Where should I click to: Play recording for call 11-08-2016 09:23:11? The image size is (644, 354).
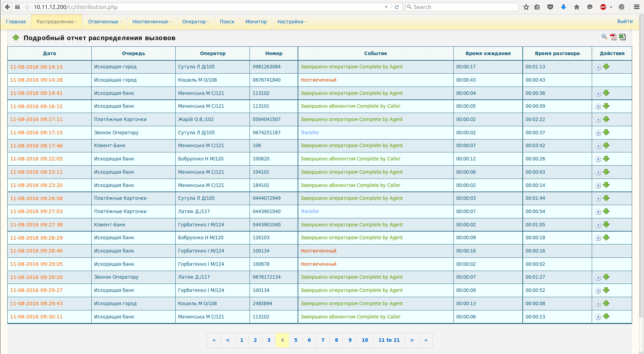click(598, 172)
